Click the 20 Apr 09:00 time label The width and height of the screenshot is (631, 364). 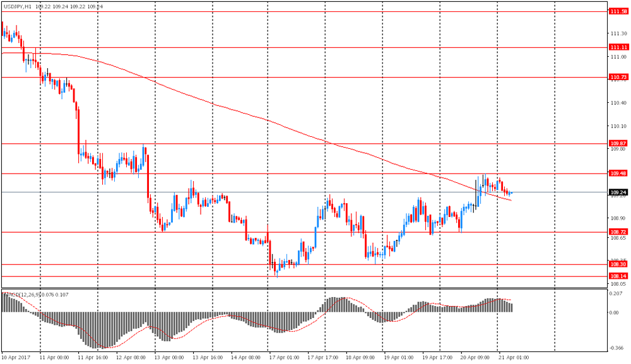475,357
